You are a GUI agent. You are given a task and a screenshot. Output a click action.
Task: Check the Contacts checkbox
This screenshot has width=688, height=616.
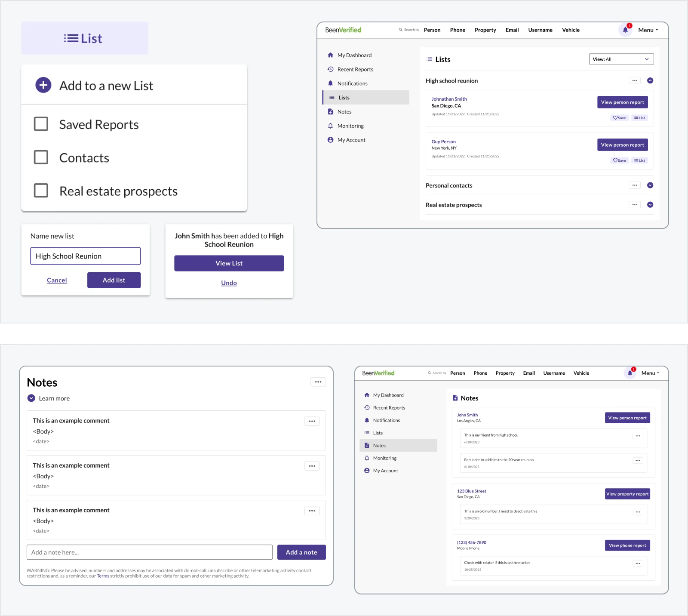point(41,157)
